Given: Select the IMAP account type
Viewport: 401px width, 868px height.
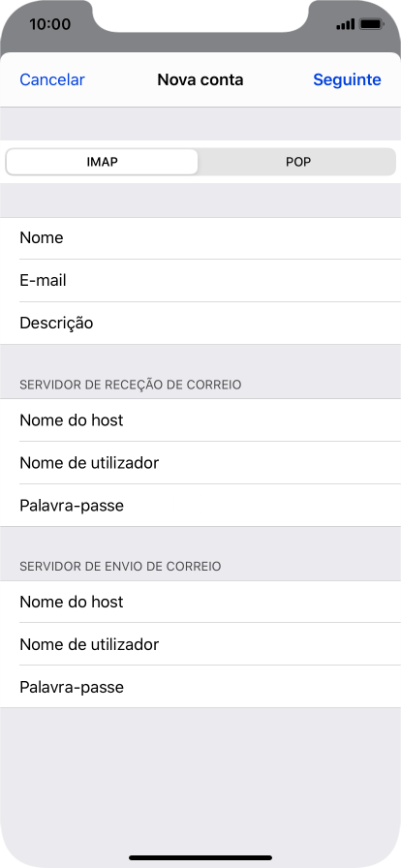Looking at the screenshot, I should (x=102, y=162).
